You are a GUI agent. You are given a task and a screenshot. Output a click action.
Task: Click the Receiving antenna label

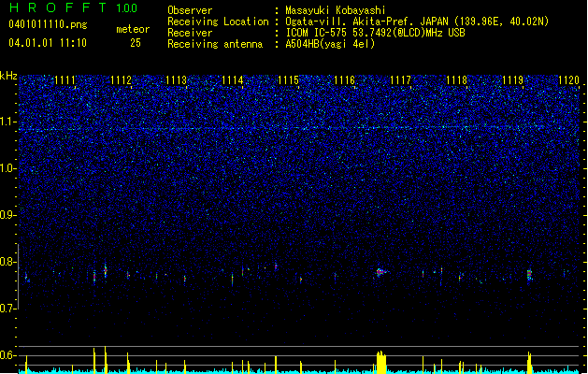tap(215, 44)
